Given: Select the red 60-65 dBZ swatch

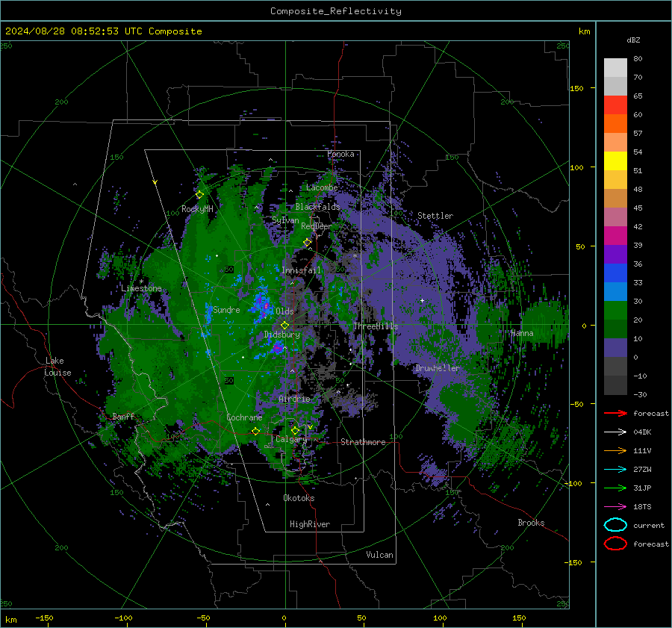Looking at the screenshot, I should [x=615, y=105].
